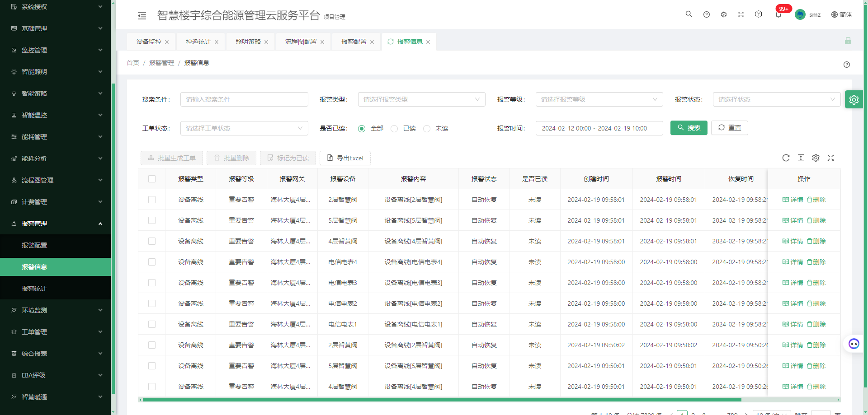The width and height of the screenshot is (868, 415).
Task: Open 报警统计 in the sidebar submenu
Action: pyautogui.click(x=55, y=289)
